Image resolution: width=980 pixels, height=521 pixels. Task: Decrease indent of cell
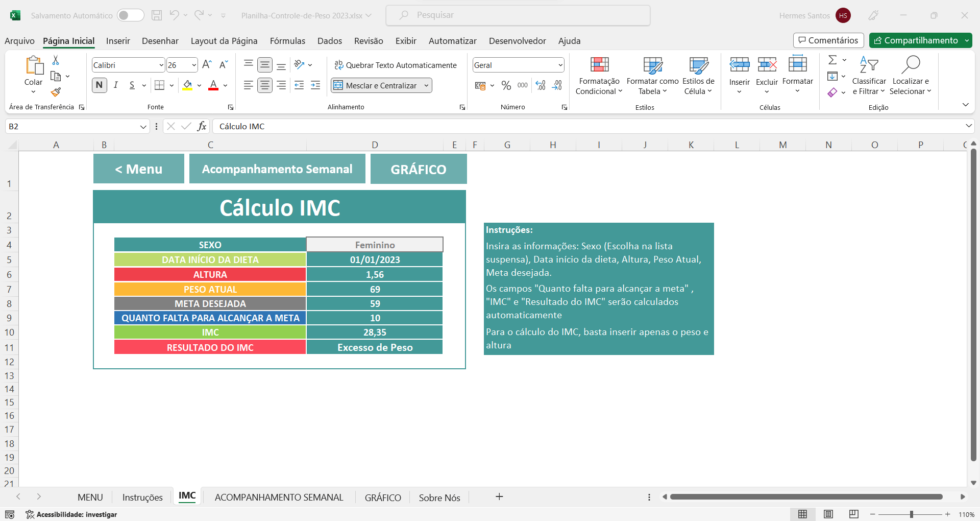[x=299, y=85]
